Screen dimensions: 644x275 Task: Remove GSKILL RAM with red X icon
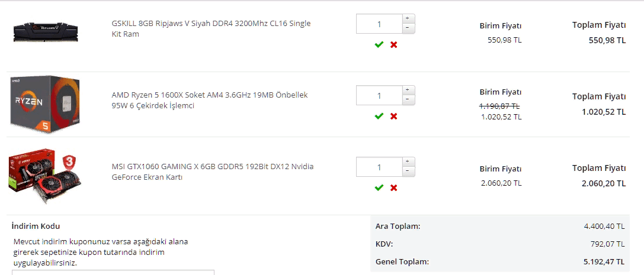(x=393, y=45)
